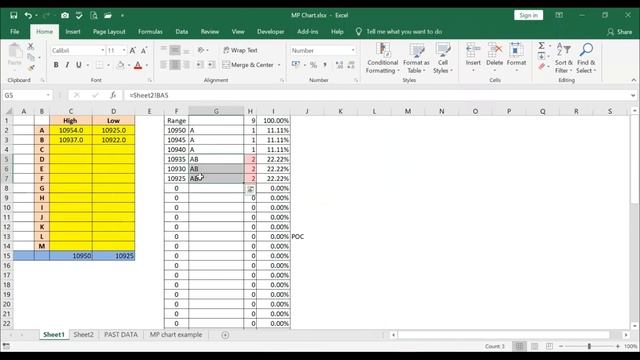This screenshot has height=360, width=640.
Task: Click Increase Indent icon in Alignment
Action: point(211,64)
